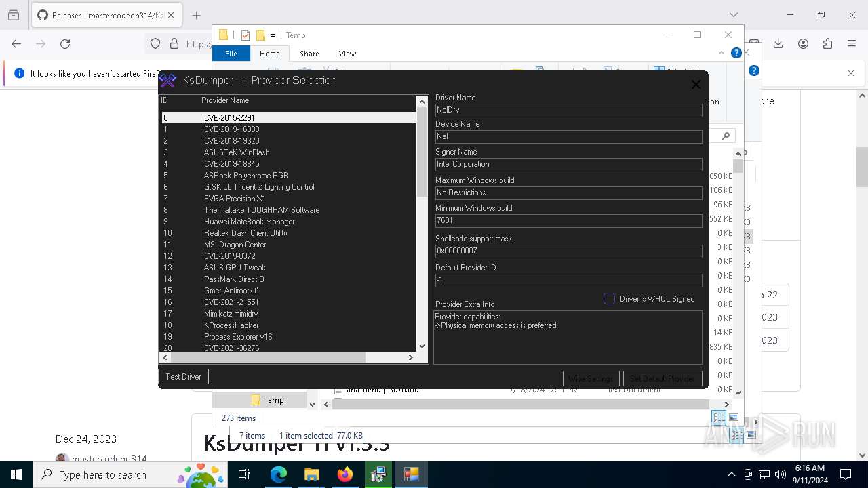Switch to View ribbon tab

347,54
